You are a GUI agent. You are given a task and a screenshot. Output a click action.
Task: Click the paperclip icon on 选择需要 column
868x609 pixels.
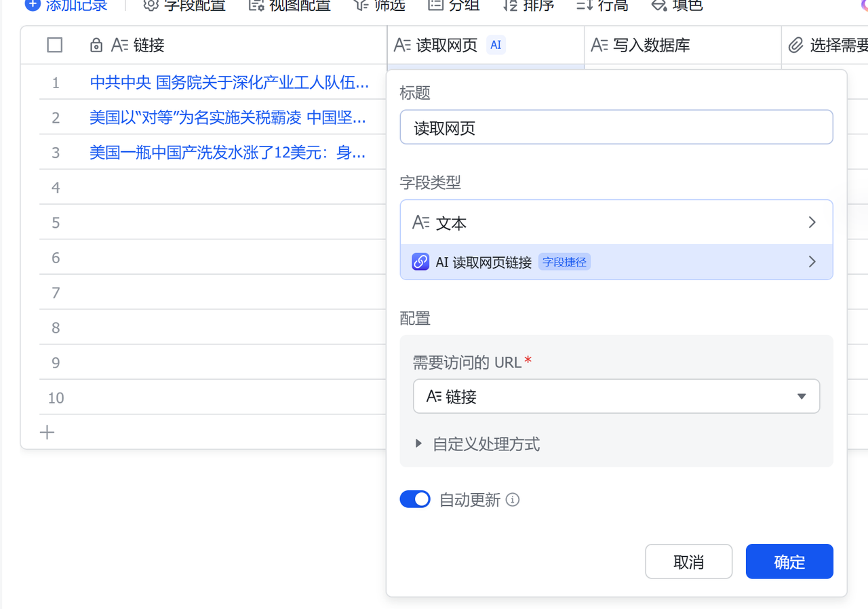click(x=797, y=45)
